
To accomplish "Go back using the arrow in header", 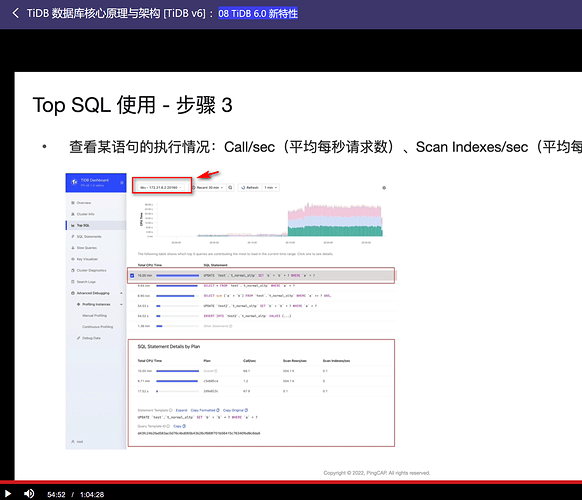I will (x=15, y=13).
